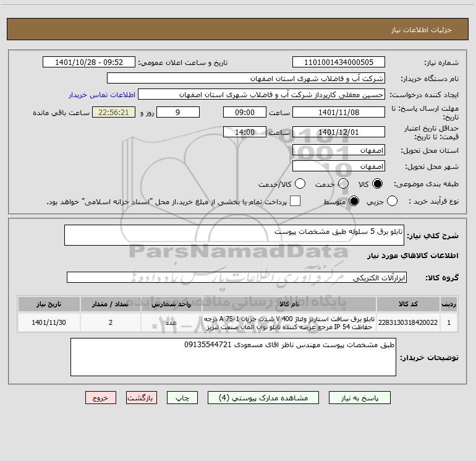Click the چاپ print button
476x461 pixels.
(182, 398)
